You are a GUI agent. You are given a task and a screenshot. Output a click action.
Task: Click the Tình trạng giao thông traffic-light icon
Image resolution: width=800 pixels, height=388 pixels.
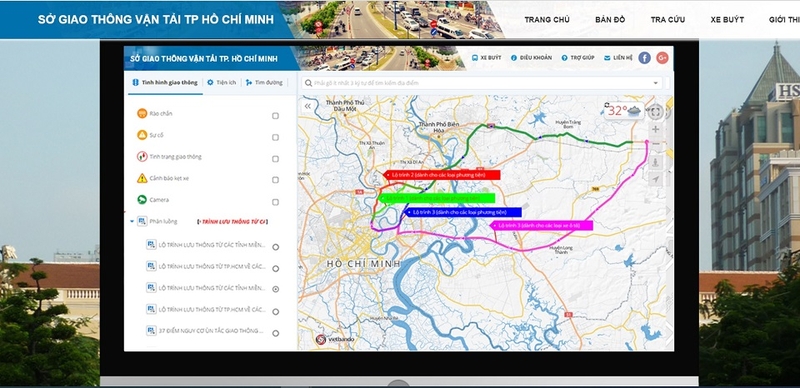(x=142, y=156)
